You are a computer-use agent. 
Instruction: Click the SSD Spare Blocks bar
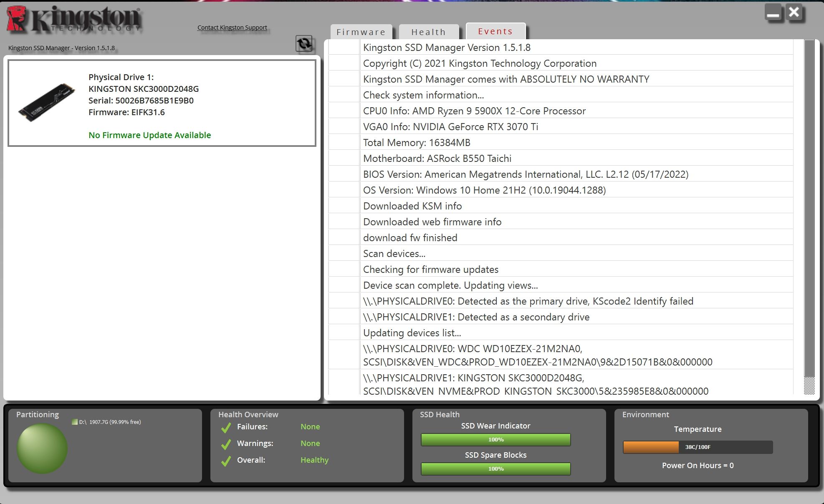point(496,469)
